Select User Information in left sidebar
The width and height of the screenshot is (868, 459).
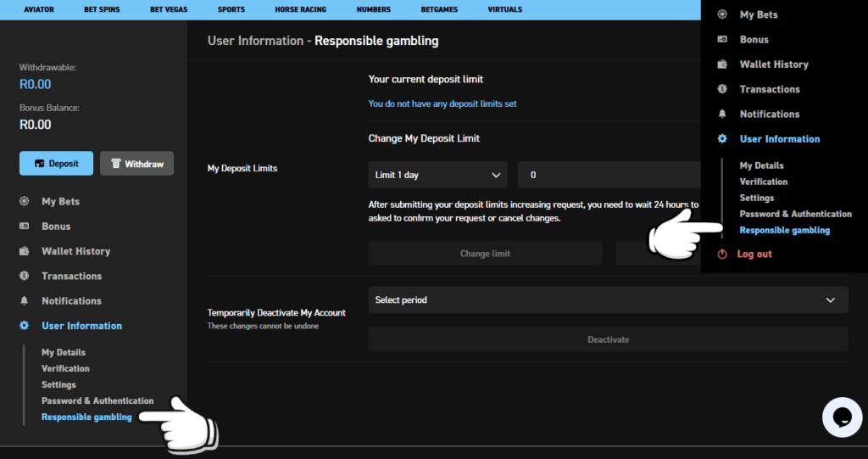82,326
